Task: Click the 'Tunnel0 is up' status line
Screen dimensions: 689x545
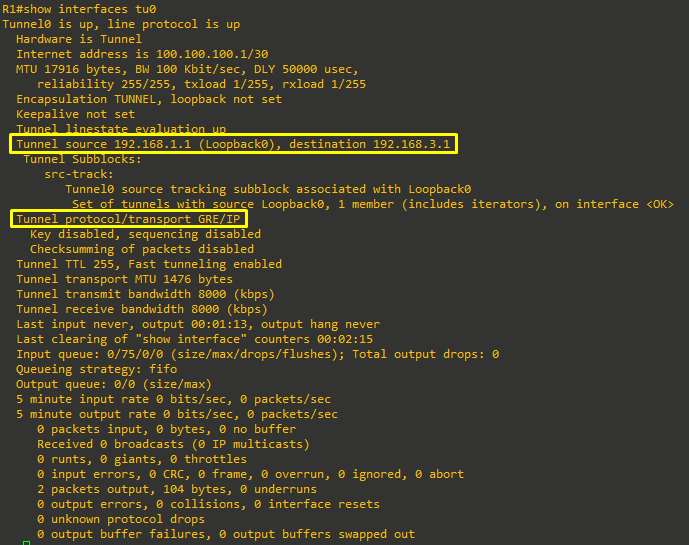Action: (x=121, y=24)
